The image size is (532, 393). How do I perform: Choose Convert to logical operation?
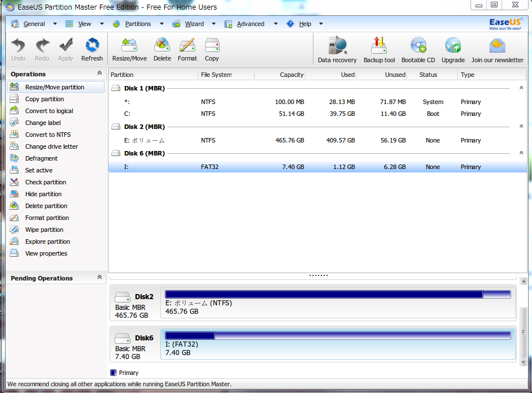(49, 111)
